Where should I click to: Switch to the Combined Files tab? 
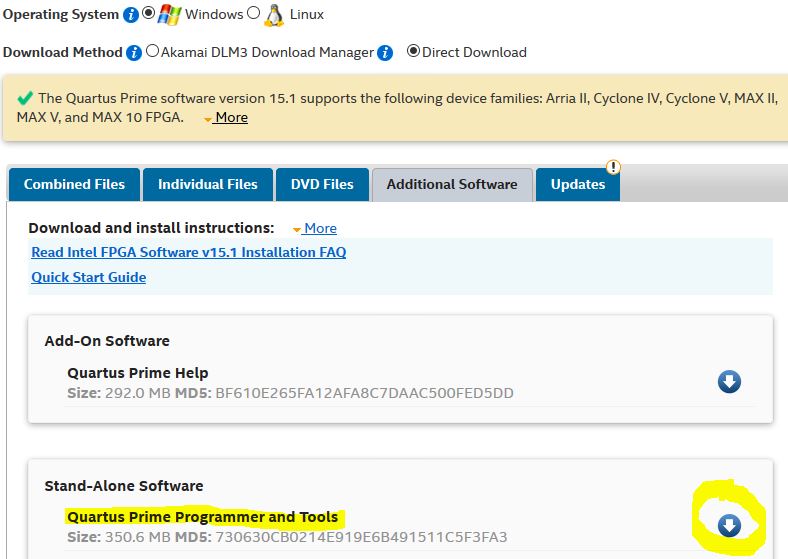(x=74, y=184)
